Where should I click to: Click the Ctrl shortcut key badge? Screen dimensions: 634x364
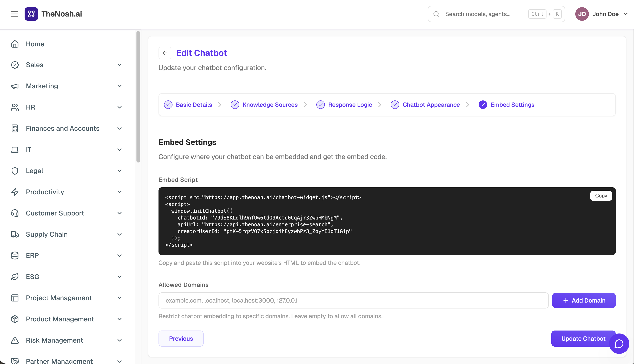pyautogui.click(x=537, y=14)
